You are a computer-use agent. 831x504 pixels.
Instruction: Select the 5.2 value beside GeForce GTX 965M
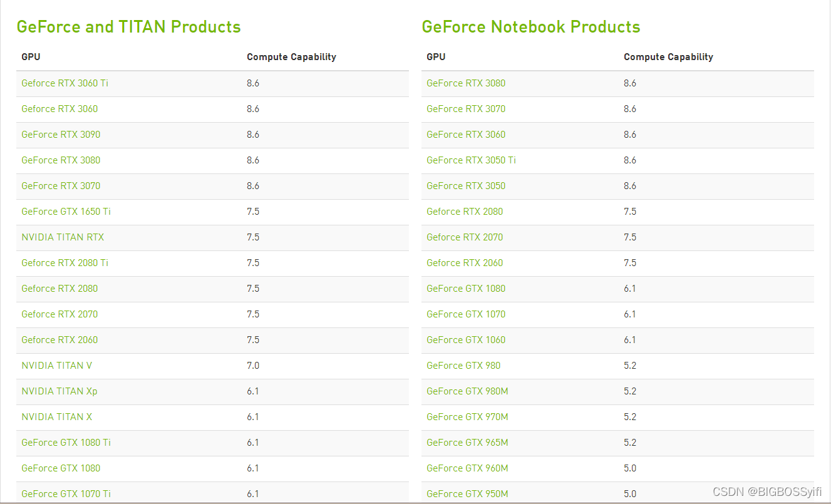(x=630, y=443)
